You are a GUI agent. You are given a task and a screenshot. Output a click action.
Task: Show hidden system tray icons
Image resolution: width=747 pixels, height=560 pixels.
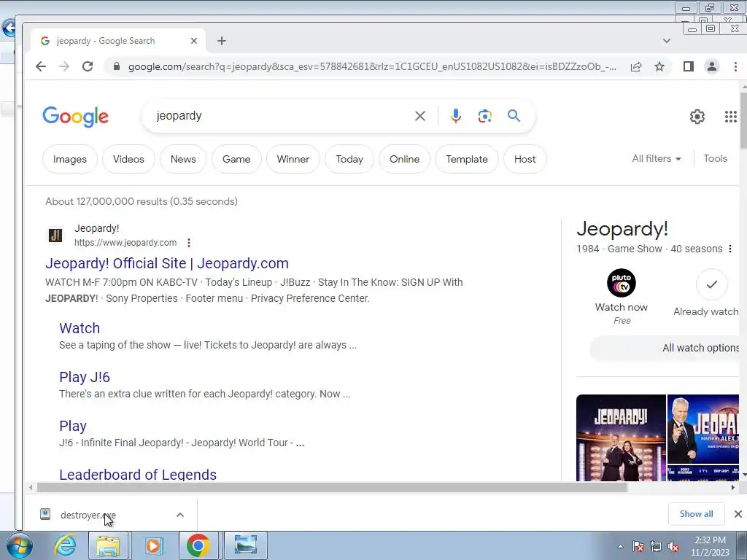pos(620,546)
